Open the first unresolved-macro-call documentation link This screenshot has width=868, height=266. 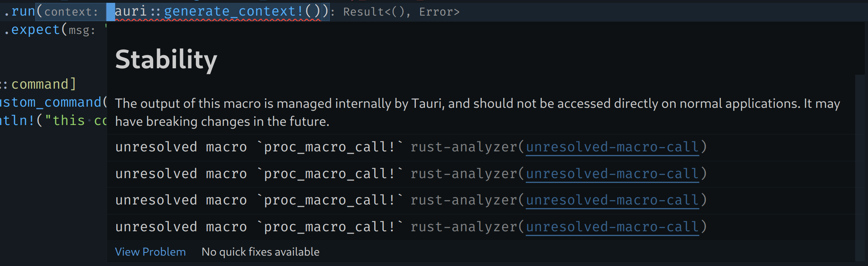[612, 147]
